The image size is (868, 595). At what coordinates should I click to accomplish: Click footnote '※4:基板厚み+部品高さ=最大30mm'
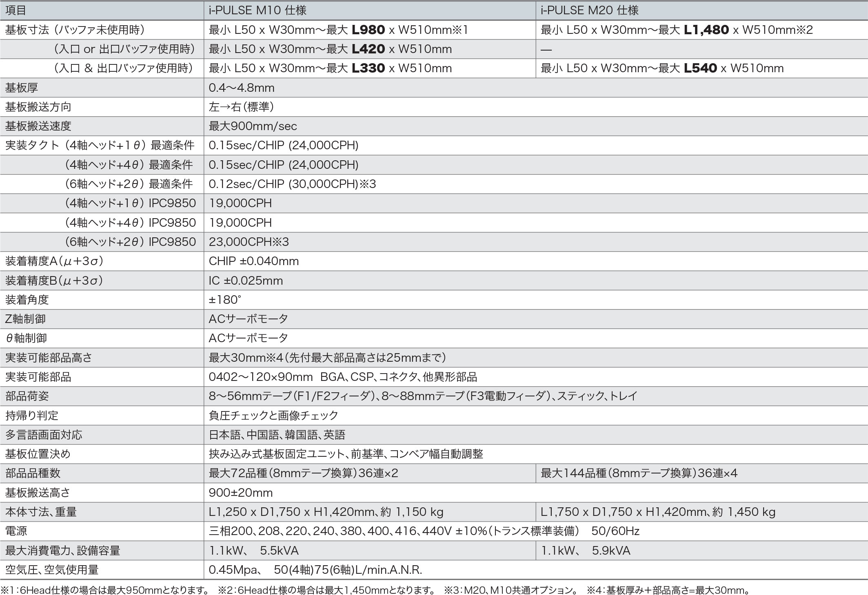click(x=668, y=590)
